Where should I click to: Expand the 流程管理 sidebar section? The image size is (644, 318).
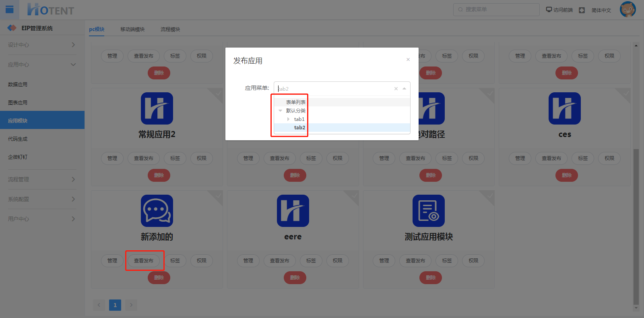(42, 179)
